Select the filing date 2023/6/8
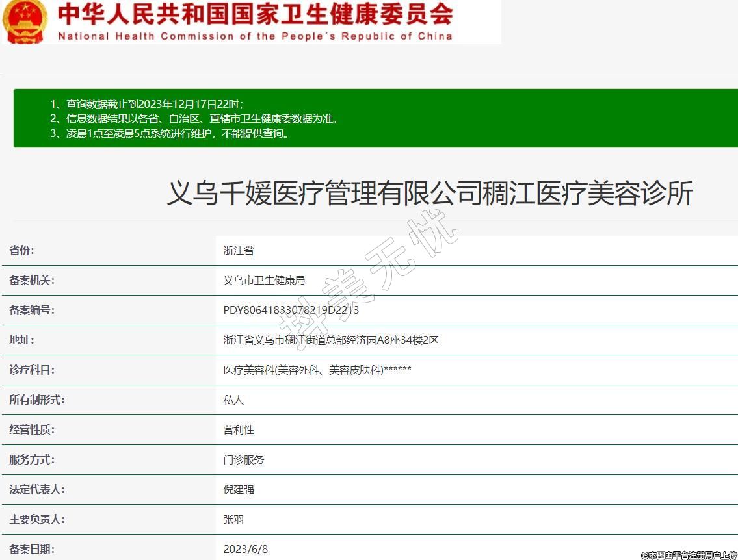Viewport: 738px width, 560px height. tap(245, 550)
